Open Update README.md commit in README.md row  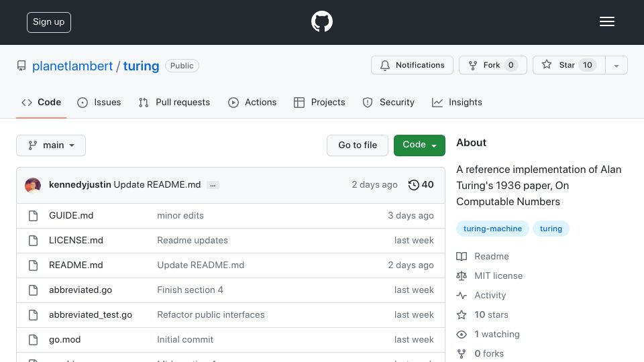click(201, 265)
